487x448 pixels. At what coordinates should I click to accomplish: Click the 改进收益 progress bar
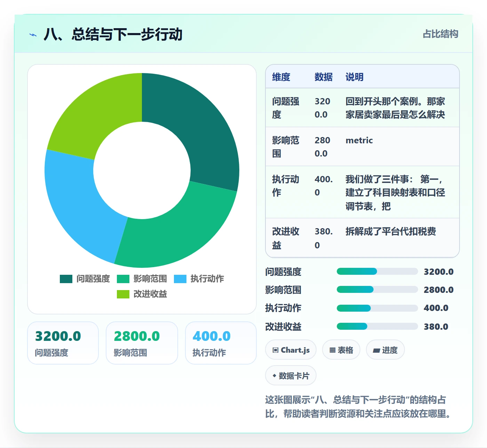click(377, 326)
